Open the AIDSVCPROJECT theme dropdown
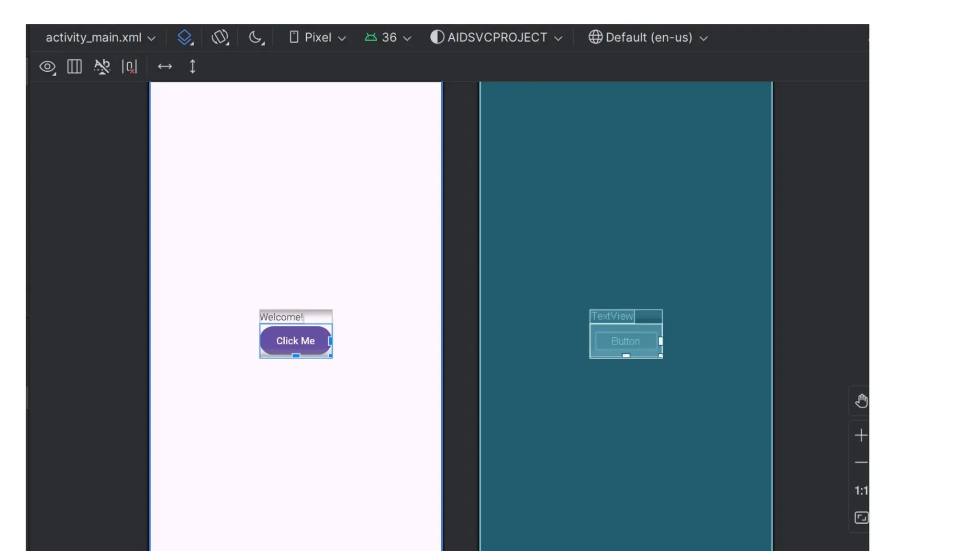 pyautogui.click(x=496, y=37)
